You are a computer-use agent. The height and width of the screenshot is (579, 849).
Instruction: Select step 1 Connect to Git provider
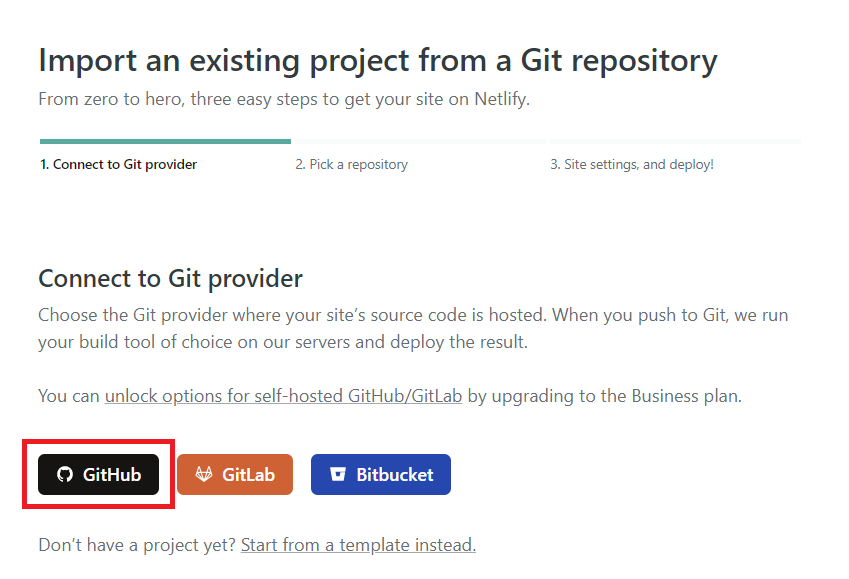tap(119, 164)
